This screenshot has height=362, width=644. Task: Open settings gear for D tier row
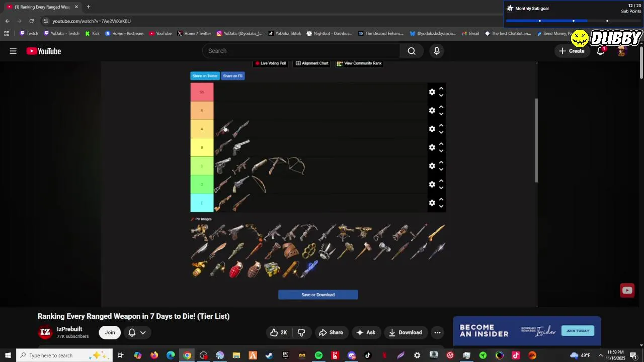click(x=432, y=185)
